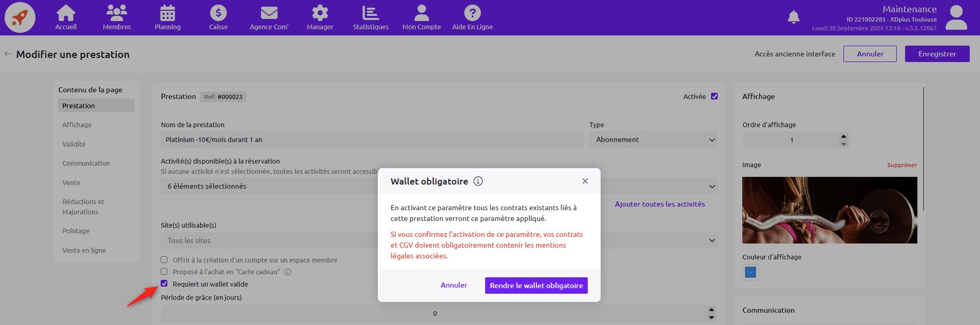Open the blue Couleur d'affichage swatch
The width and height of the screenshot is (980, 325).
750,272
